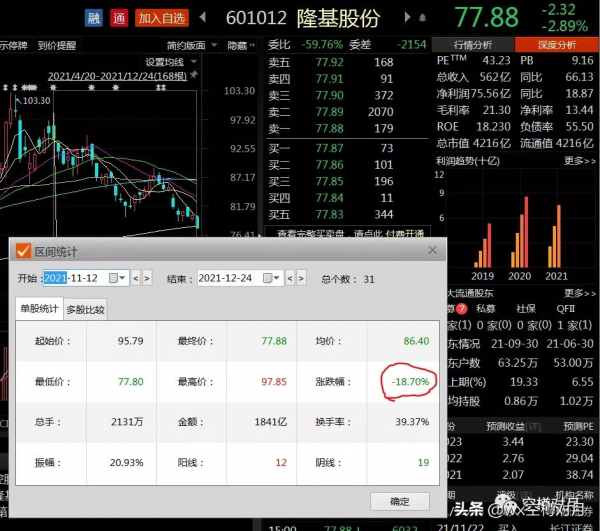Click the orange checkmark icon in 区间统计 title
600x531 pixels.
[x=23, y=251]
